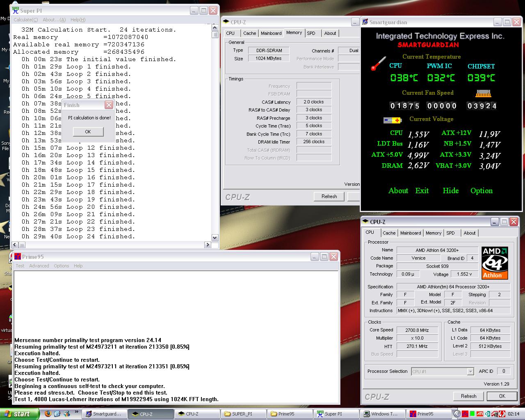The image size is (525, 420).
Task: Select Memory tab in lower CPU-Z window
Action: click(434, 233)
